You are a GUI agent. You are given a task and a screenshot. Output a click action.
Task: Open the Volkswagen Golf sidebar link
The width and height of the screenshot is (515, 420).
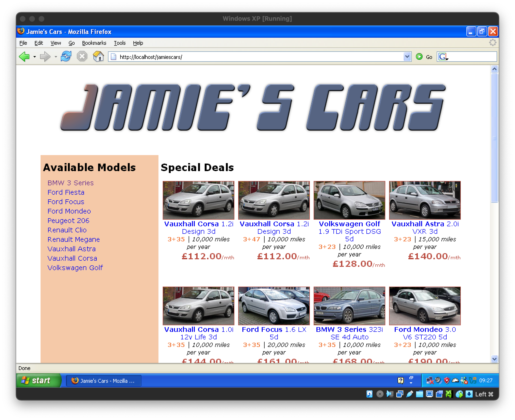pos(75,268)
